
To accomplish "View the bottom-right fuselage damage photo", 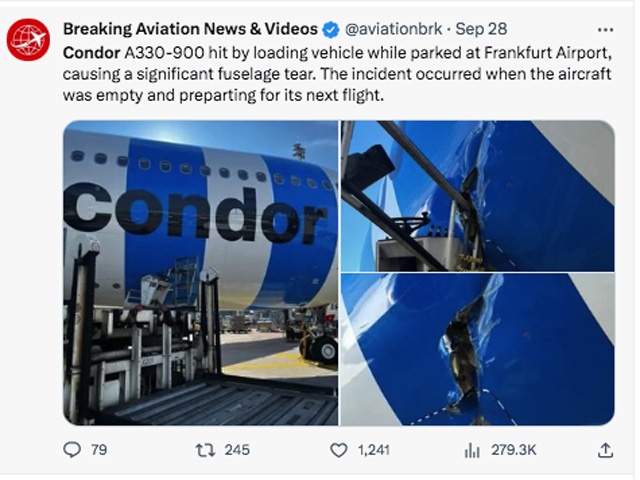I will (x=477, y=350).
